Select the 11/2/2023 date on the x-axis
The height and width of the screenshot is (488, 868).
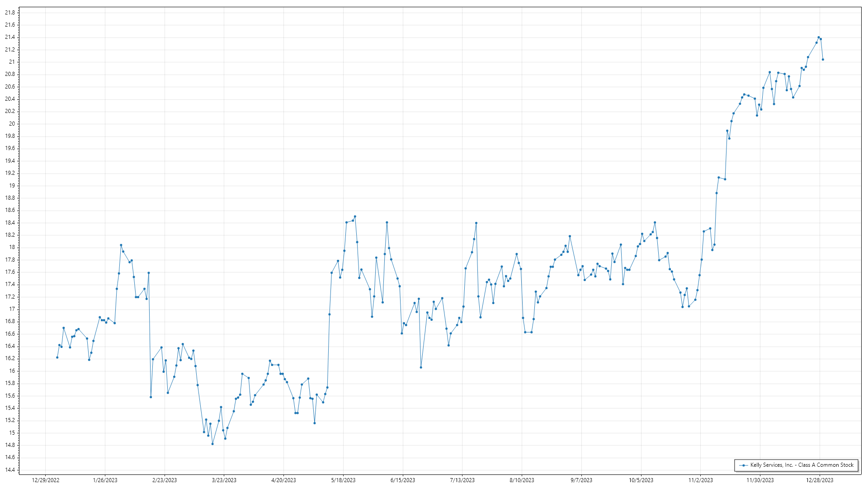click(700, 480)
